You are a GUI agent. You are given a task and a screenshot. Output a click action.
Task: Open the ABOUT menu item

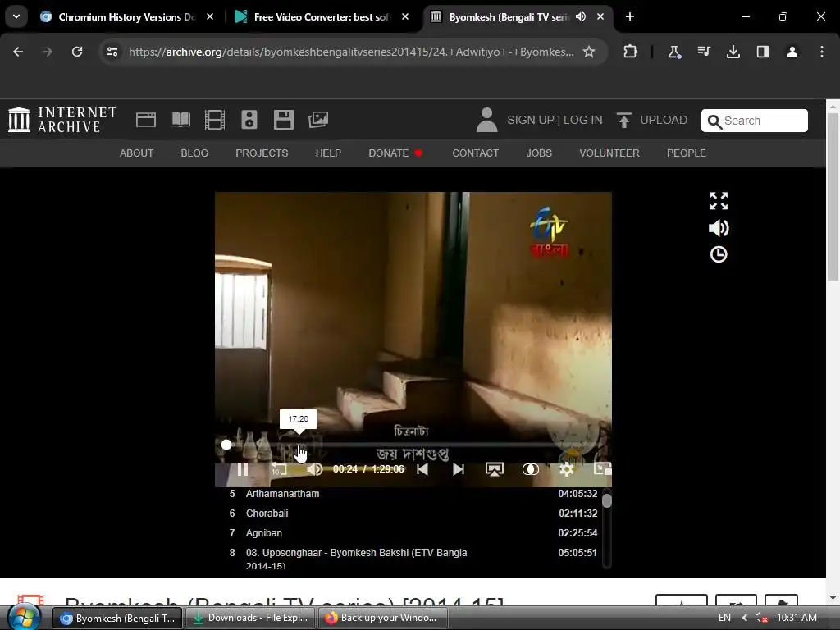click(137, 153)
